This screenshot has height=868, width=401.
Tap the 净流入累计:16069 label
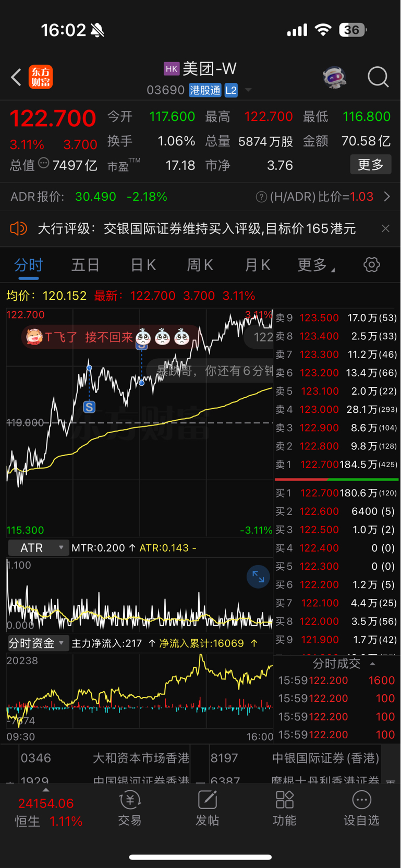coord(201,643)
